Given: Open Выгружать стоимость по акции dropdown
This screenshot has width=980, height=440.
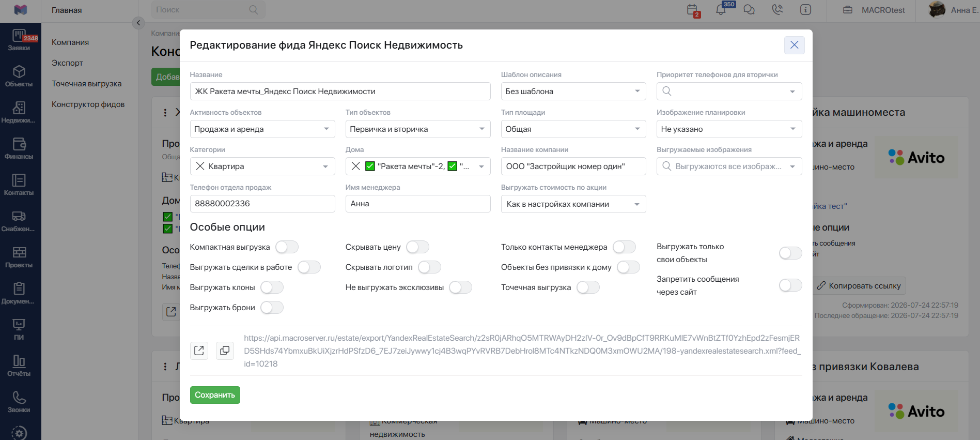Looking at the screenshot, I should pos(573,204).
